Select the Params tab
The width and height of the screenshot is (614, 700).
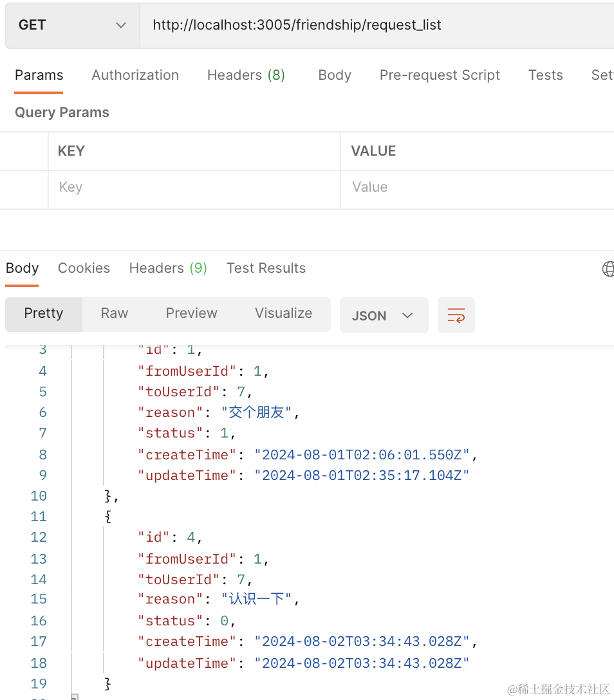39,75
